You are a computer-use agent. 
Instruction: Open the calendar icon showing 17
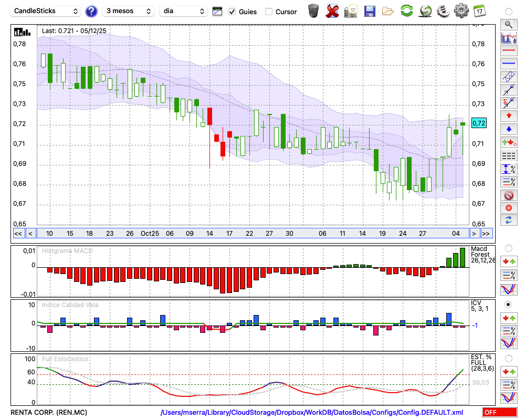(x=479, y=11)
